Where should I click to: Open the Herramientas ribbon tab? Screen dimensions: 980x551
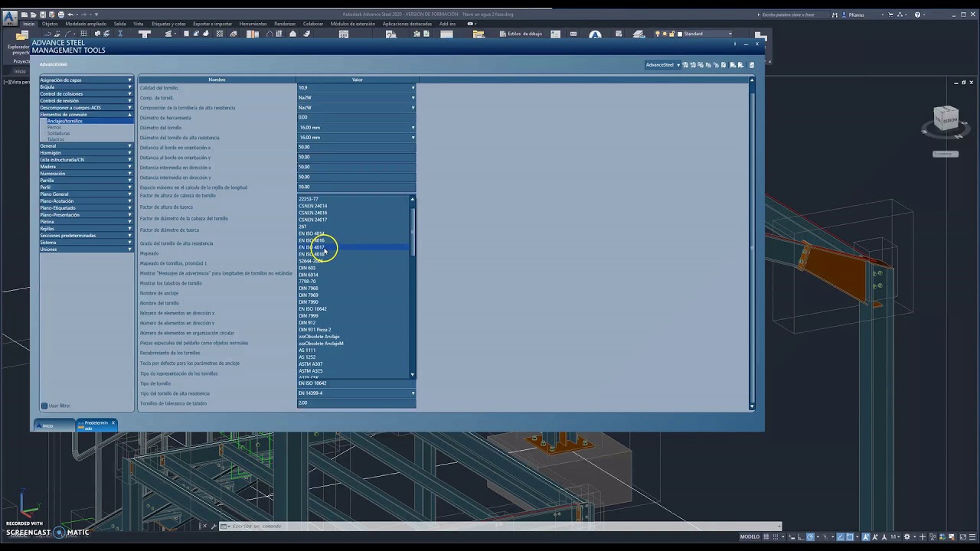tap(253, 24)
